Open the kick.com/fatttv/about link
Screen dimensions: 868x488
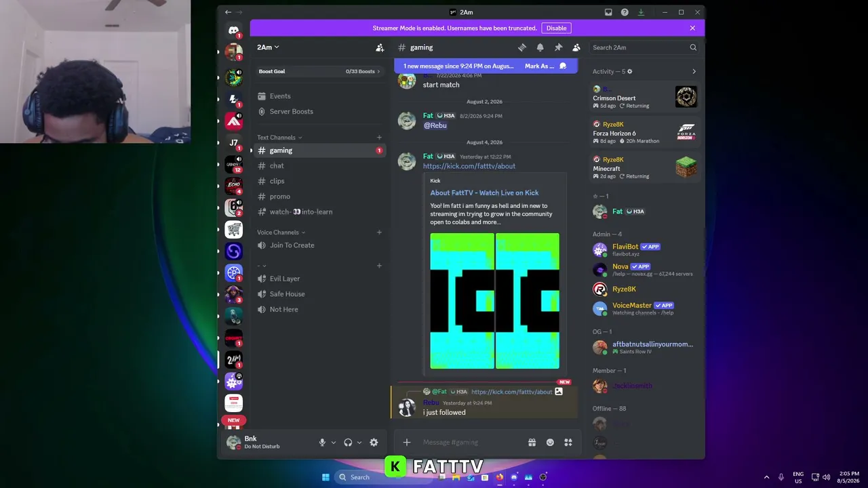pos(469,166)
